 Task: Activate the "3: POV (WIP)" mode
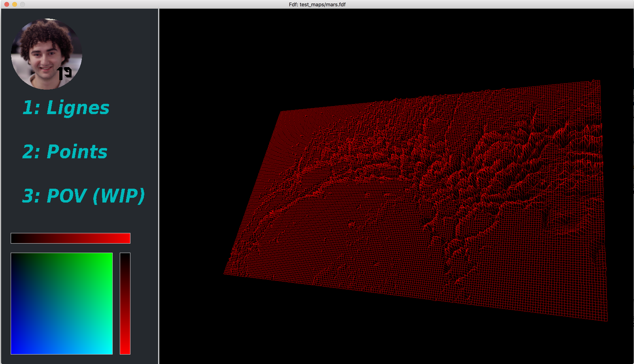(83, 196)
